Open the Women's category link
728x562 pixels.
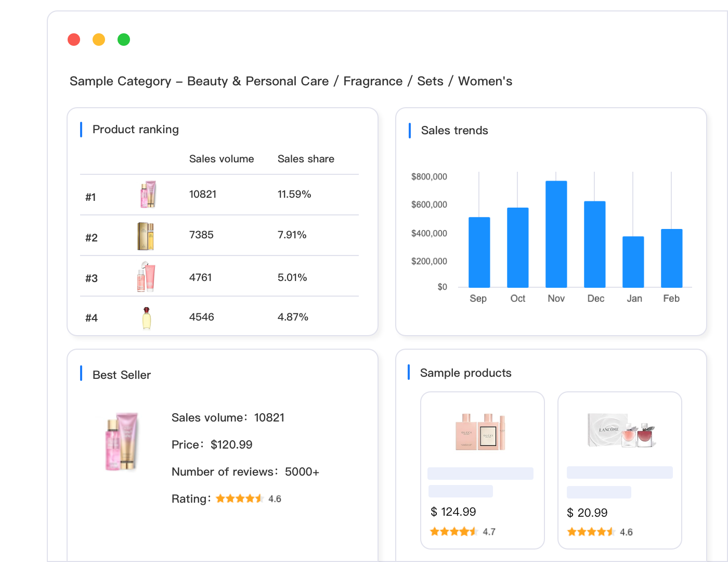485,81
